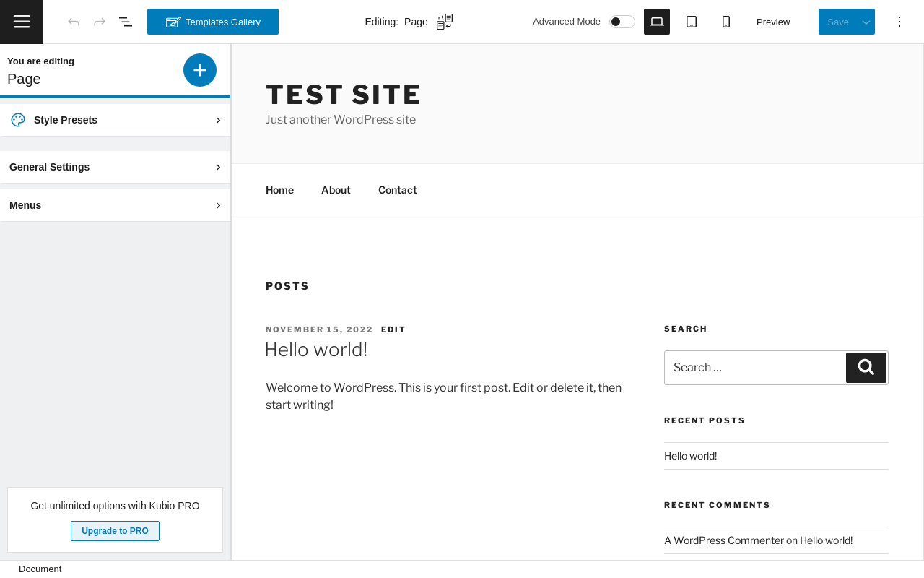This screenshot has width=924, height=578.
Task: Toggle Advanced Mode switch
Action: click(x=622, y=22)
